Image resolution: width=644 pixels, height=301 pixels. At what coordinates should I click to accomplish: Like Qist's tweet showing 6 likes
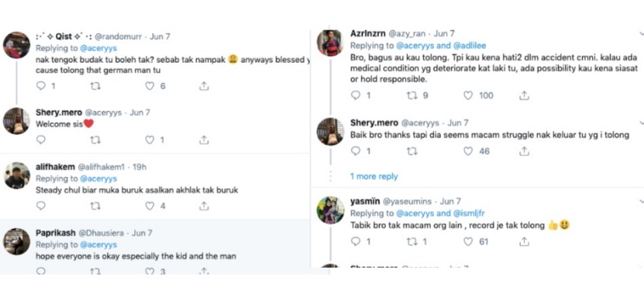[x=150, y=86]
